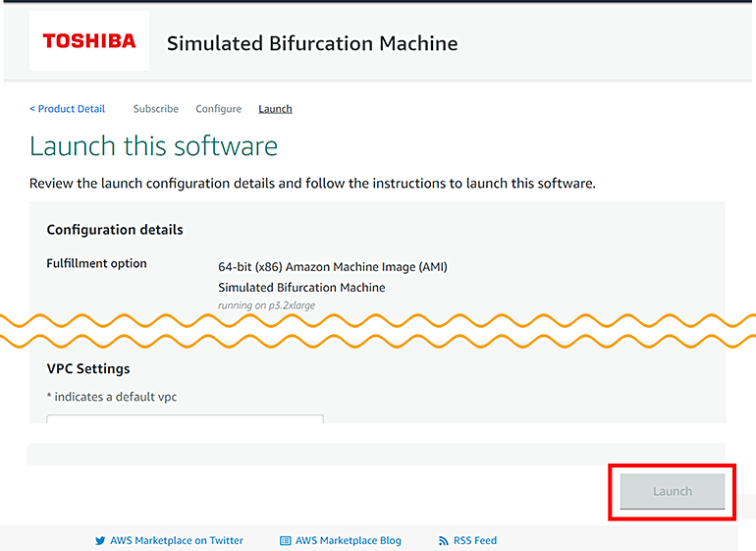The height and width of the screenshot is (551, 756).
Task: Click the indicates a default vpc note
Action: (x=112, y=397)
